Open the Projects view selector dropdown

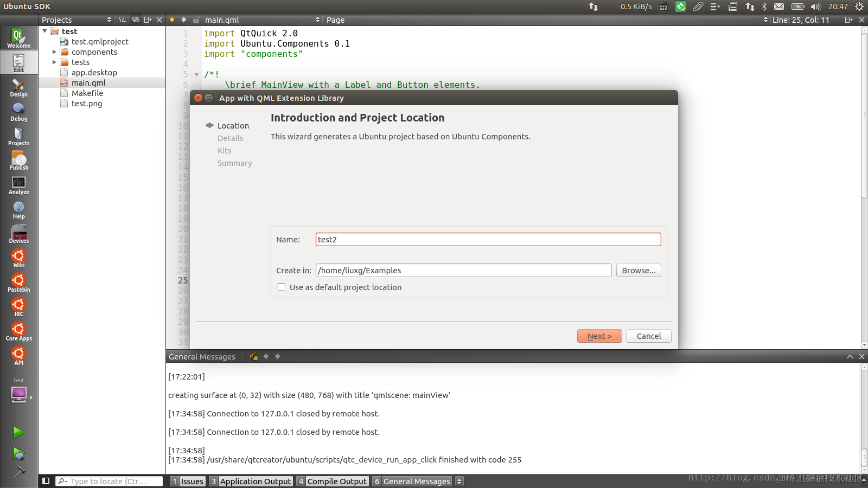76,20
